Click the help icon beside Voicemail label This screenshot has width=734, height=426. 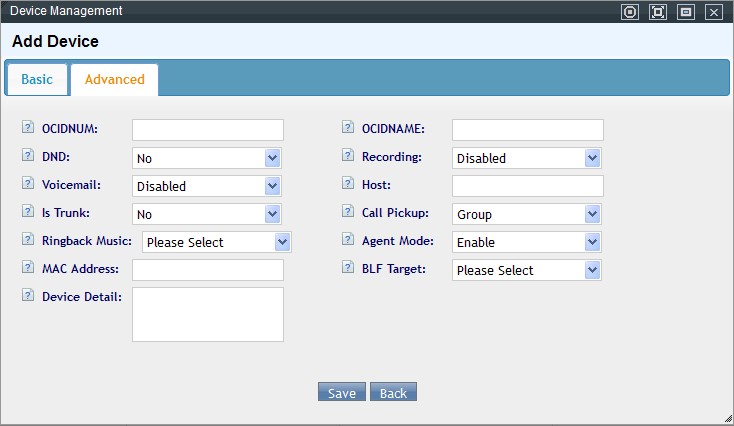27,184
